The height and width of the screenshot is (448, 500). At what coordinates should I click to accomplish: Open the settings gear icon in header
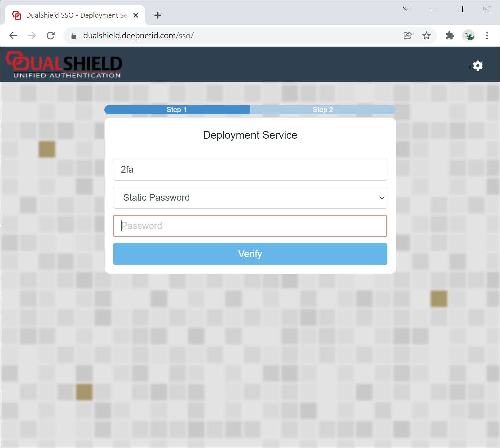point(478,66)
